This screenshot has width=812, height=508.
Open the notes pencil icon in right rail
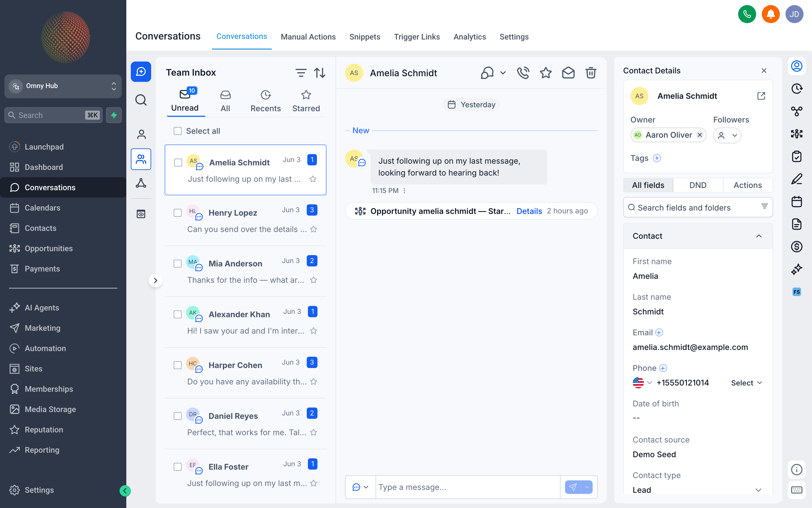pyautogui.click(x=796, y=179)
